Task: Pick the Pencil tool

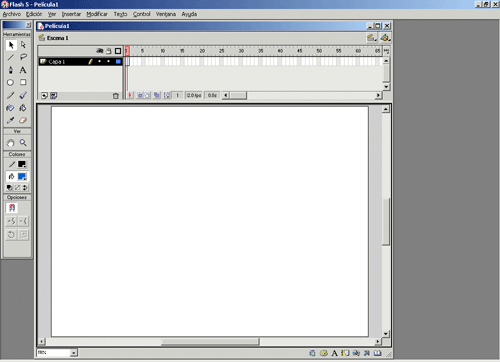Action: point(11,95)
